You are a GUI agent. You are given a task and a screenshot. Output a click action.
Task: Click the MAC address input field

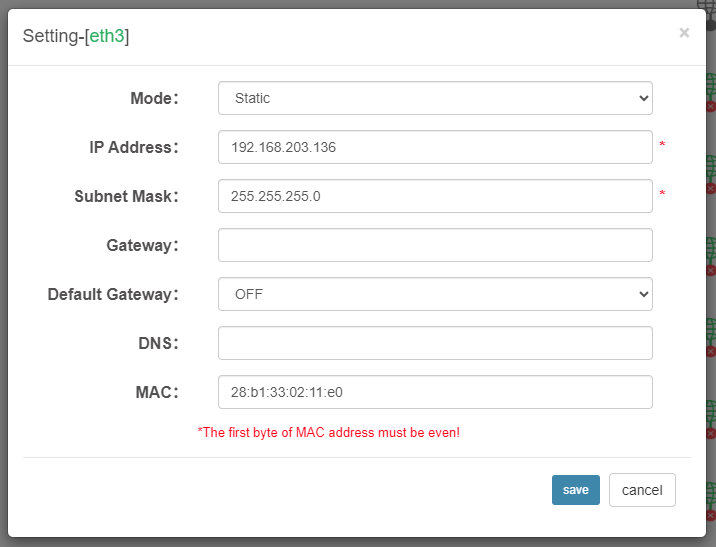click(x=435, y=392)
